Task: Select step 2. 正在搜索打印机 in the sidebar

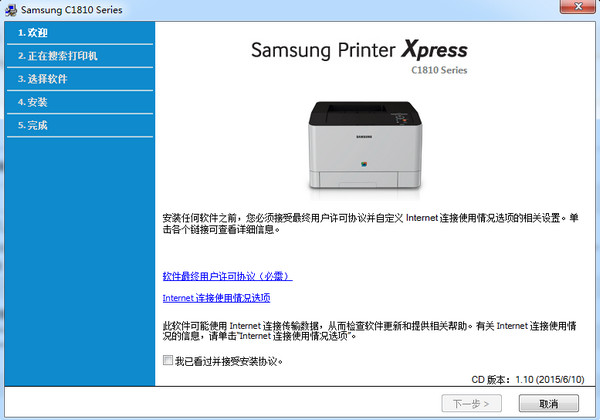Action: coord(80,56)
